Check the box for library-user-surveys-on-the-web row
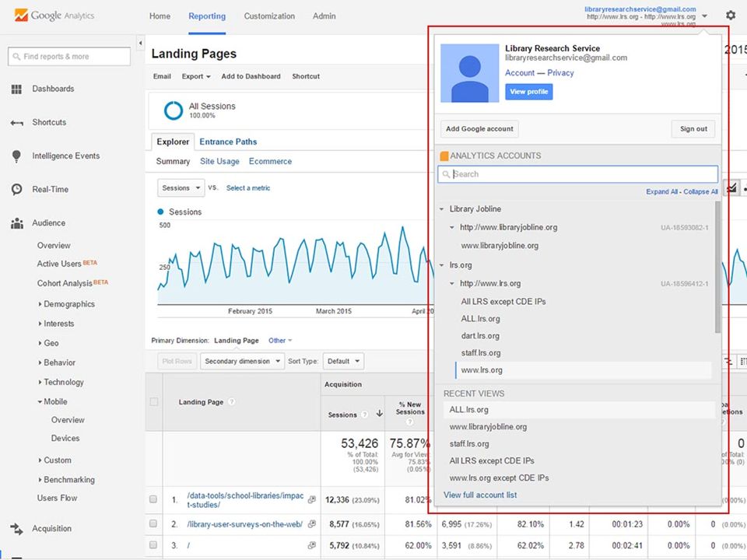The image size is (747, 560). [153, 523]
